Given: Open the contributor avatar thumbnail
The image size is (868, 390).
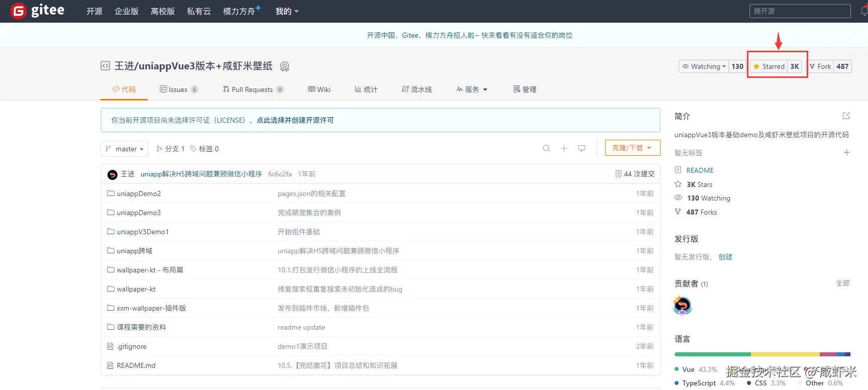Looking at the screenshot, I should [x=682, y=306].
